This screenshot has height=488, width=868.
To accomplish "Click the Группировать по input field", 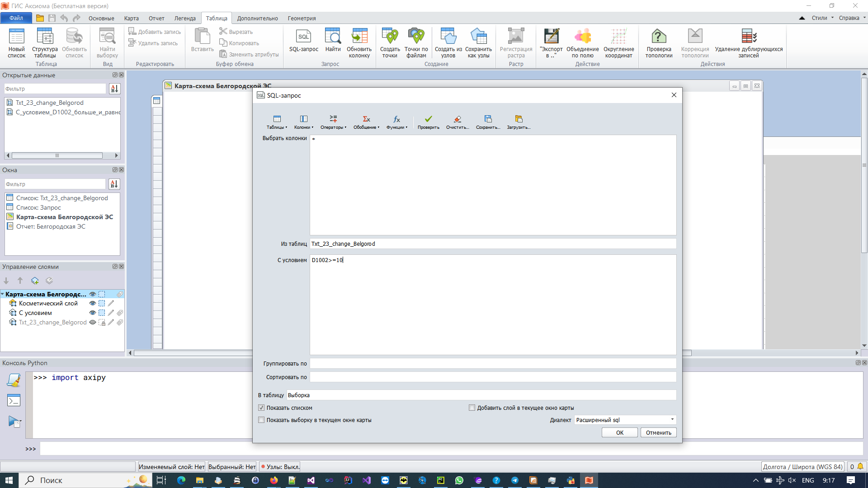I will click(x=493, y=363).
